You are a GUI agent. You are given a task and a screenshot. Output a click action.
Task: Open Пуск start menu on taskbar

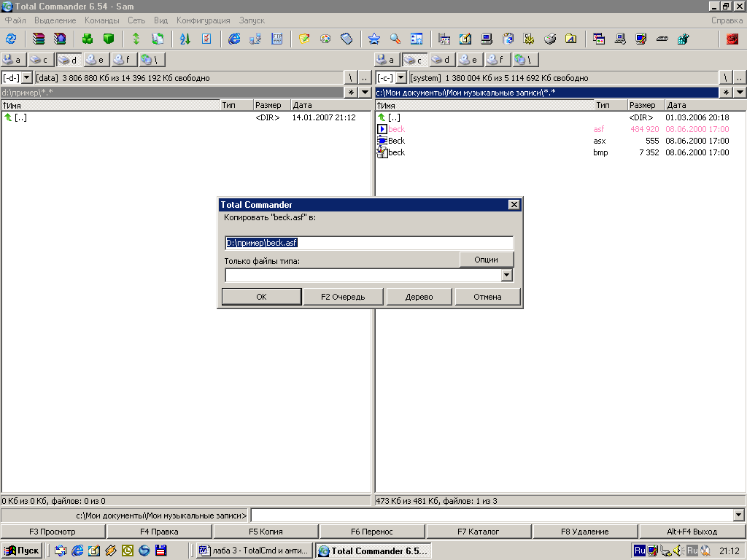[22, 551]
